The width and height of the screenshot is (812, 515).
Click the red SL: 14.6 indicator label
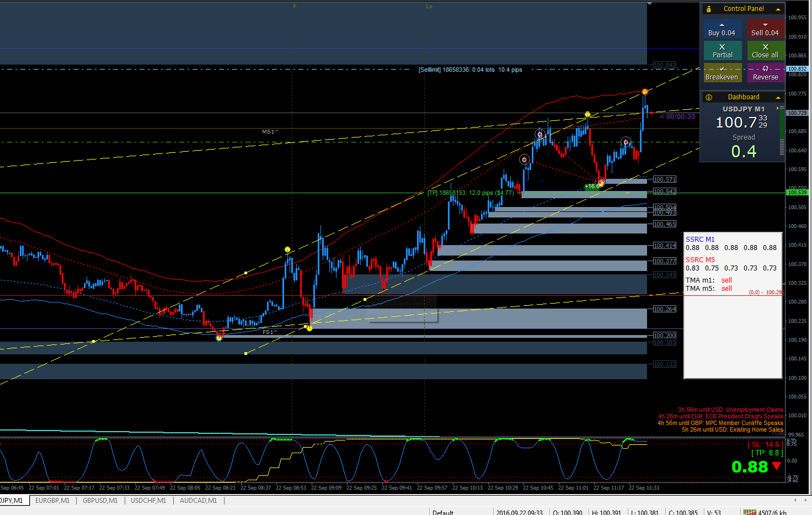pyautogui.click(x=765, y=444)
